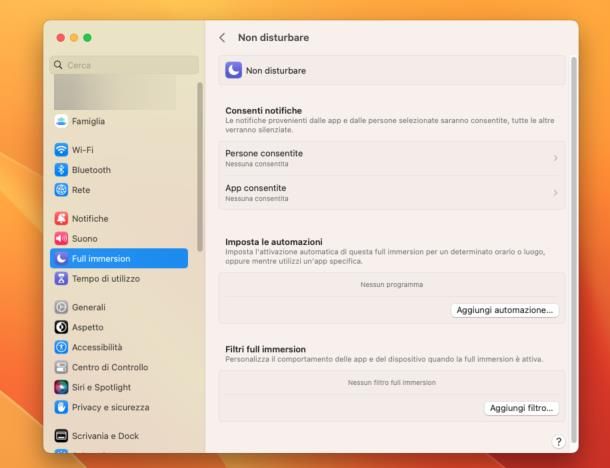Select Notifiche label in sidebar
Screen dimensions: 610x468
pyautogui.click(x=90, y=219)
